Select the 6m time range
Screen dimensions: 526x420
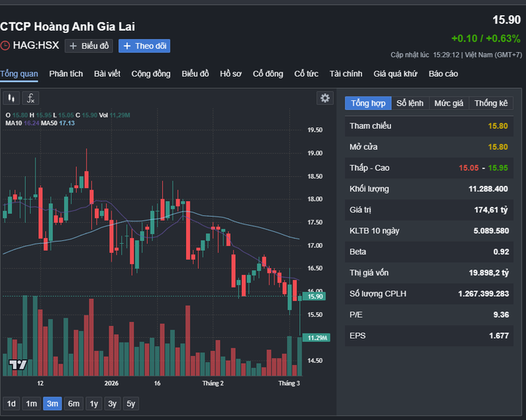coord(73,403)
